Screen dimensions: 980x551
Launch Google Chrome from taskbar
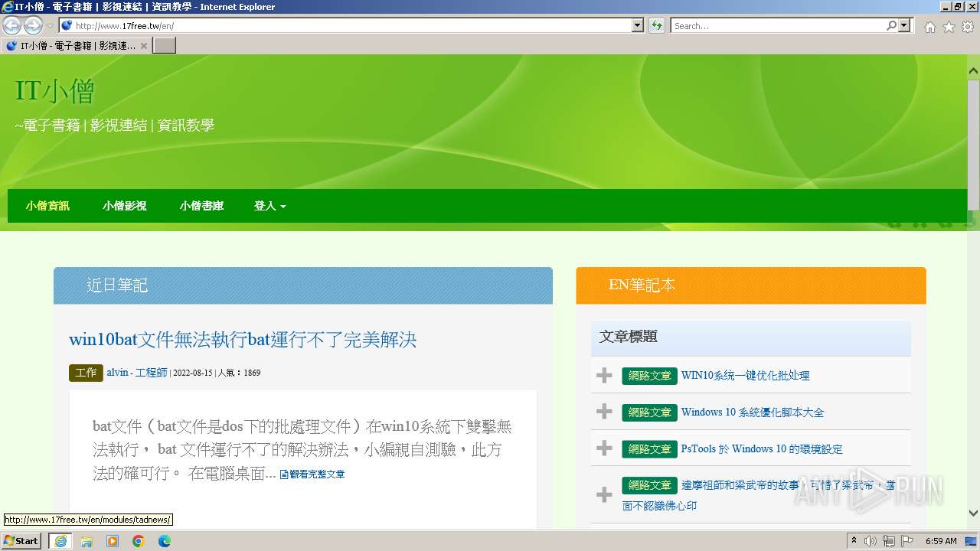[x=139, y=541]
